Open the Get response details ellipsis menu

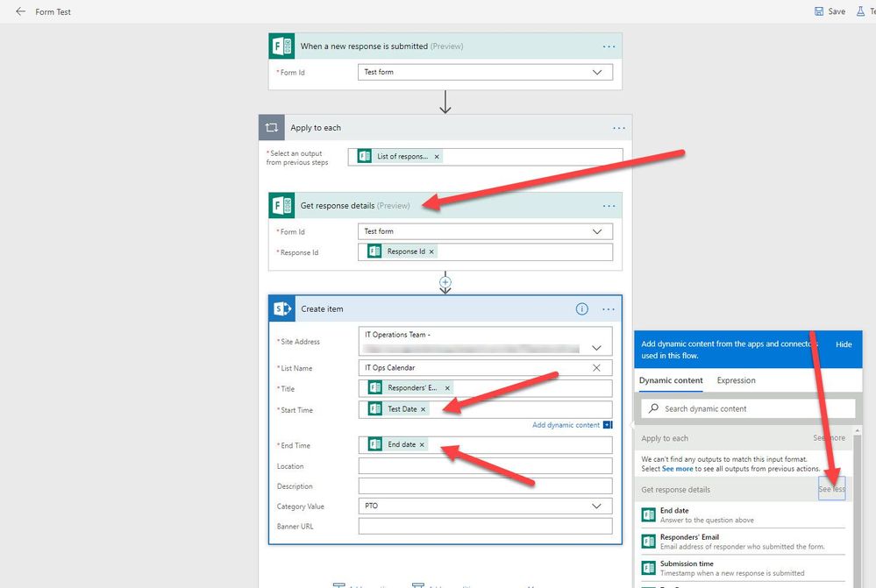[609, 206]
